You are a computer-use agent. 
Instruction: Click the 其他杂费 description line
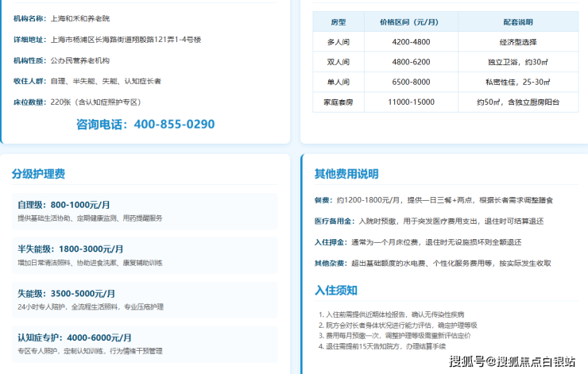point(433,263)
